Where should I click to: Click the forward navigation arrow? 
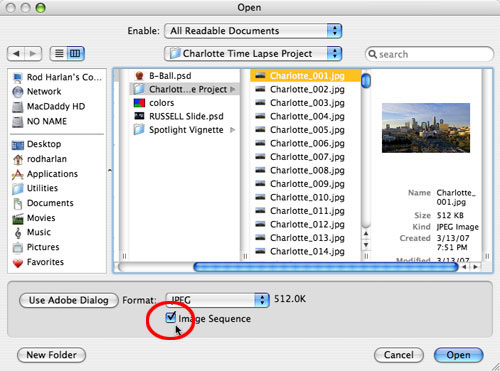tap(33, 53)
